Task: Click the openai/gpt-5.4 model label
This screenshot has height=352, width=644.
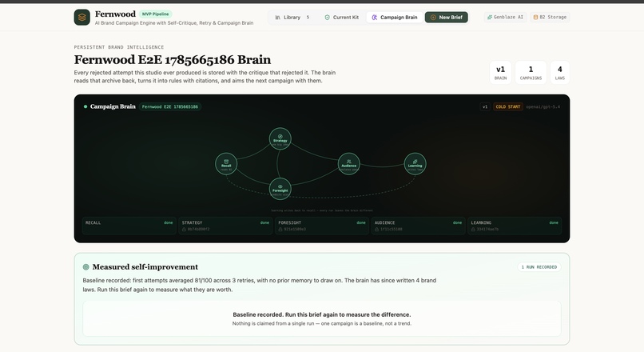Action: [x=543, y=107]
